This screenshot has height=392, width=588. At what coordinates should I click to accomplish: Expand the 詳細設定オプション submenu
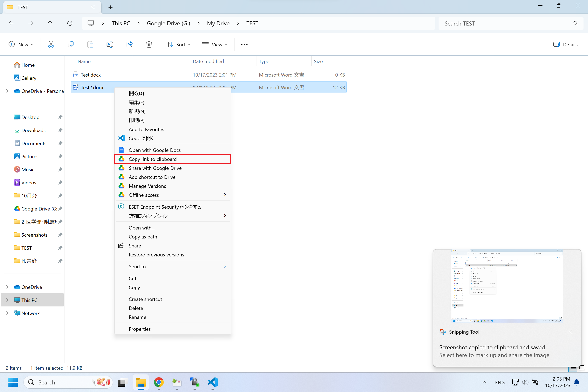[225, 216]
